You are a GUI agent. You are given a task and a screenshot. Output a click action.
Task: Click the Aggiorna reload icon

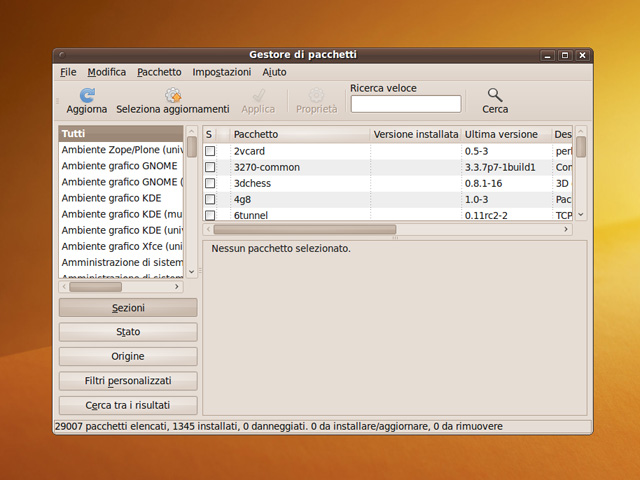[86, 95]
